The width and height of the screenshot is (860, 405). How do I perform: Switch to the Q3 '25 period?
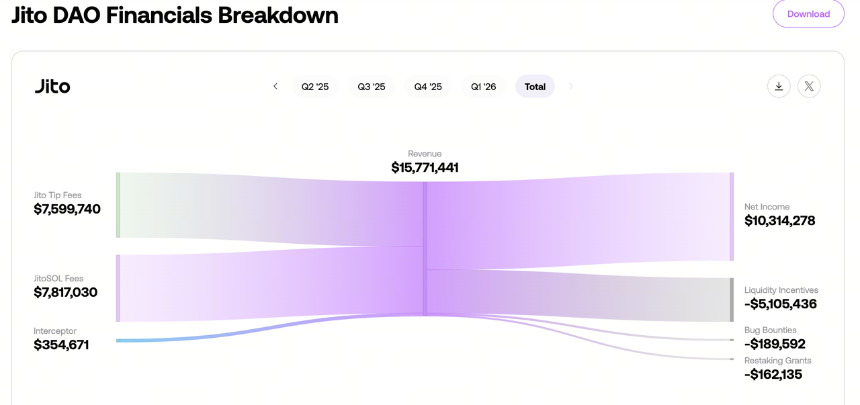(x=371, y=86)
